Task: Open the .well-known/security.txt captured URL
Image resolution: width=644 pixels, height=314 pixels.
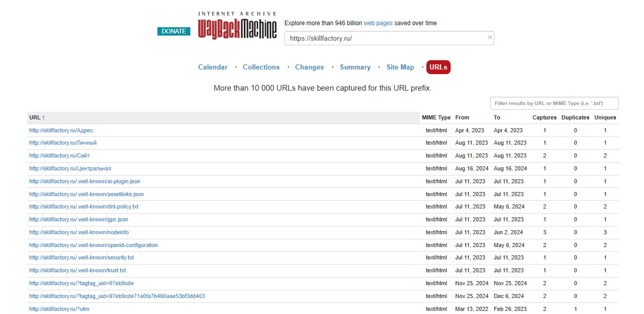Action: [x=81, y=257]
